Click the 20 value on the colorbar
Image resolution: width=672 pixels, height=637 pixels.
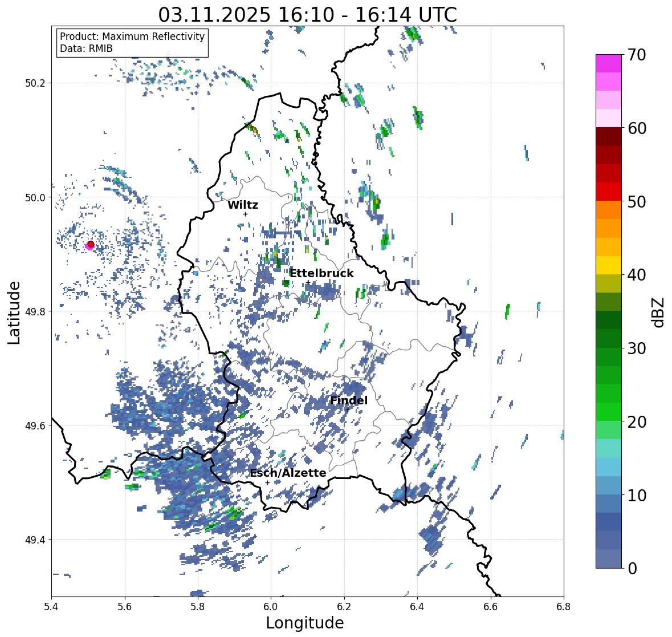(x=636, y=422)
